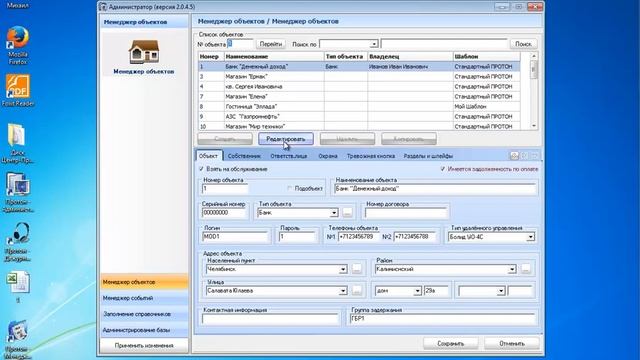This screenshot has width=640, height=360.
Task: Open the empty dropdown after house number
Action: [501, 291]
